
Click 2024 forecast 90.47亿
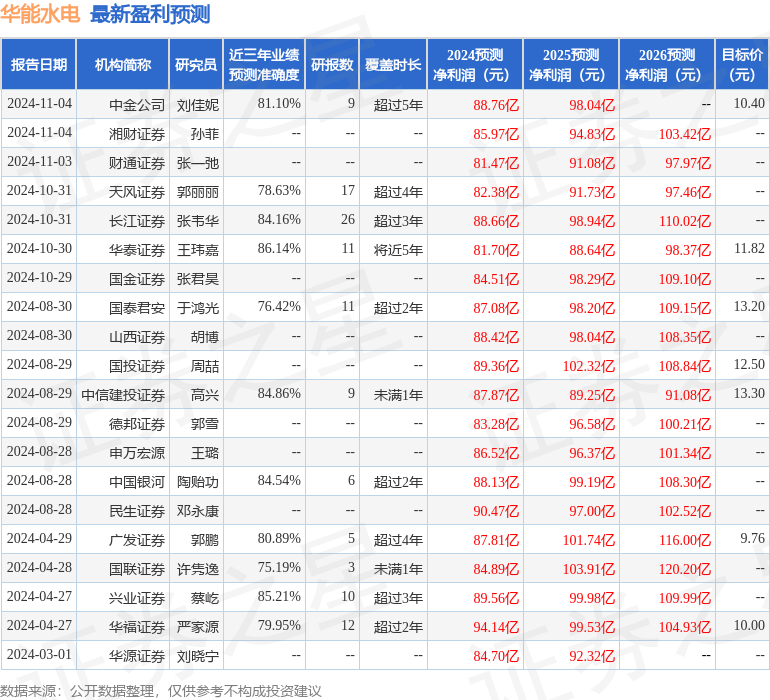tap(496, 510)
